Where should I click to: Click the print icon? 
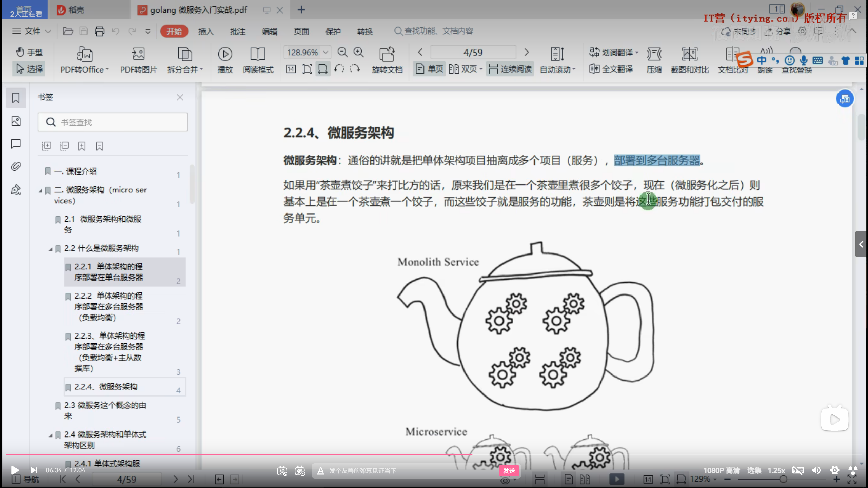[99, 31]
